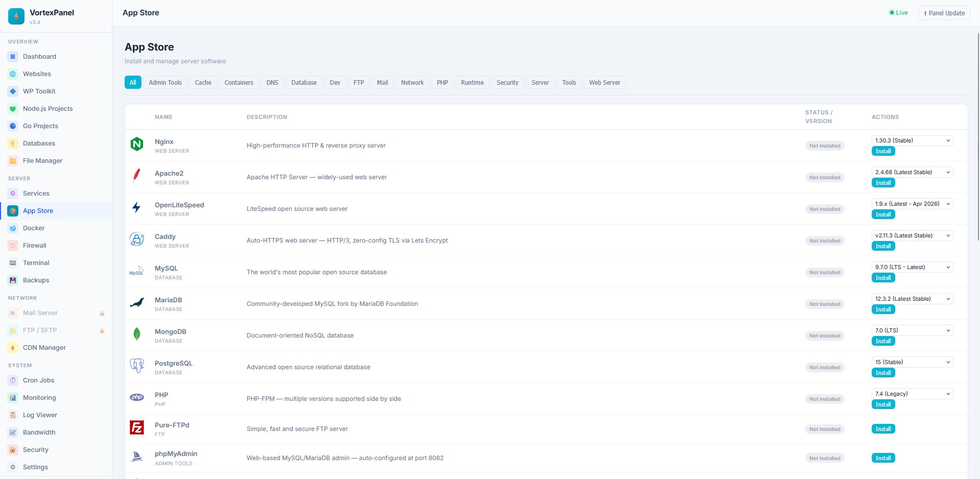Click the NAME column header
Image resolution: width=980 pixels, height=479 pixels.
pyautogui.click(x=164, y=117)
